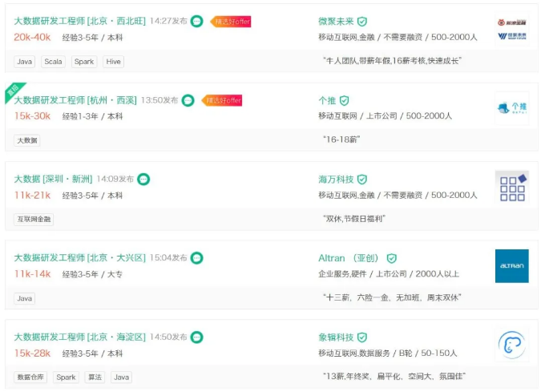
Task: Open chat icon for 北京·大兴区 job
Action: click(x=196, y=258)
